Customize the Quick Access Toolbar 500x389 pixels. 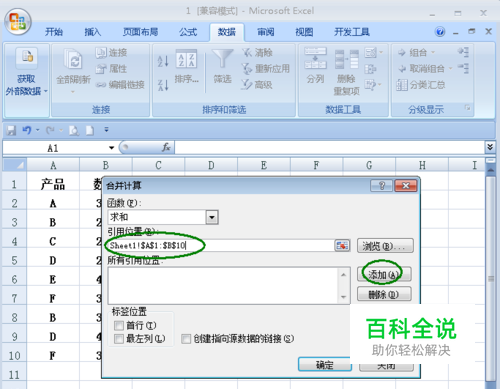point(106,130)
